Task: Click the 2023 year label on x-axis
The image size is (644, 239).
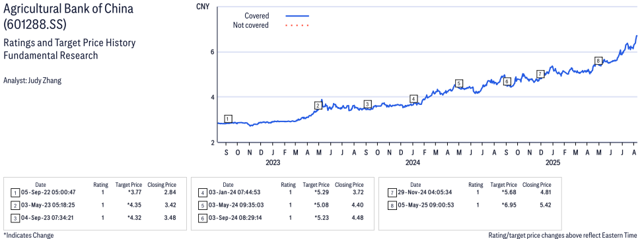Action: point(273,162)
